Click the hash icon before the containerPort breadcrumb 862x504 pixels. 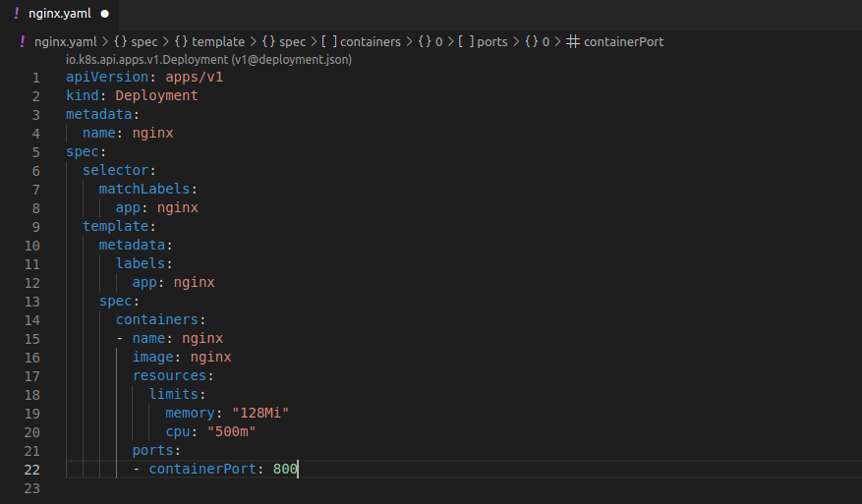click(575, 42)
